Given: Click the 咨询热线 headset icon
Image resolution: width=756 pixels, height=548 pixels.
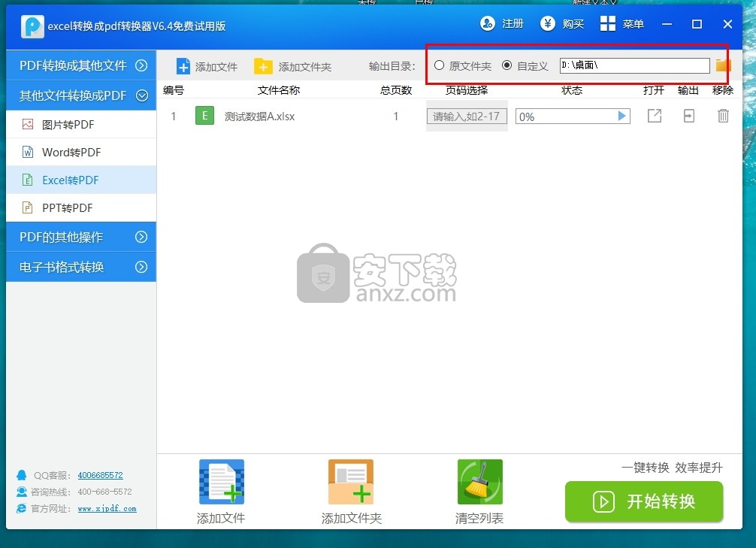Looking at the screenshot, I should click(x=21, y=492).
